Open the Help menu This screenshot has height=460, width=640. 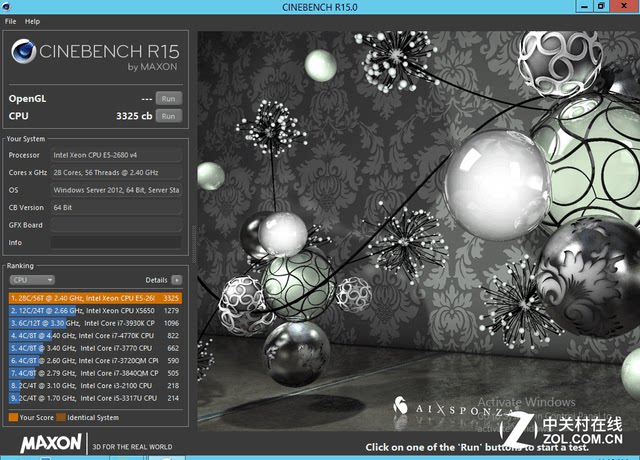click(x=32, y=21)
